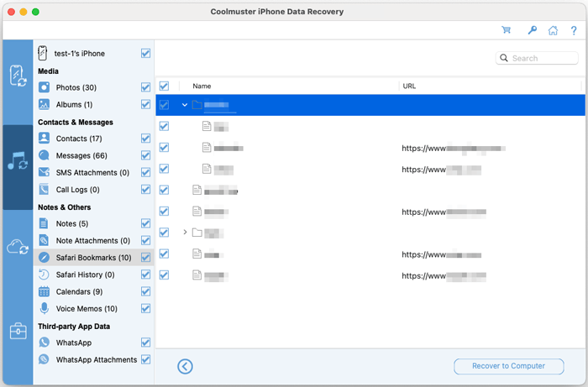Click the WhatsApp logo icon
Viewport: 588px width, 387px height.
44,343
